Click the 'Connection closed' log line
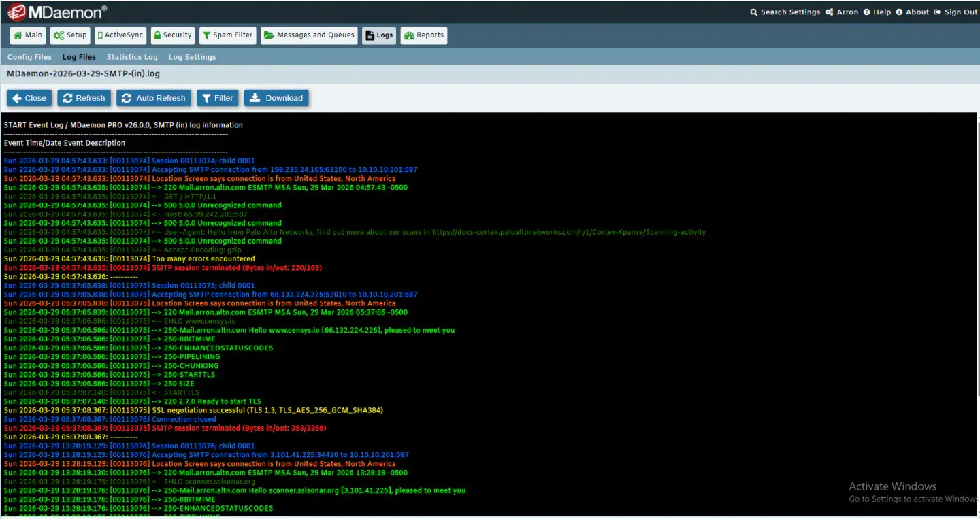 110,419
